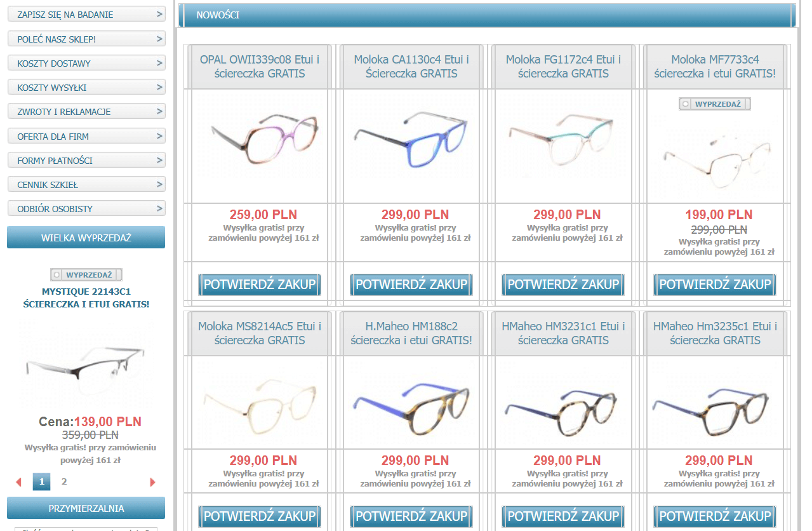Go to previous sale item with left arrow
This screenshot has width=812, height=531.
(x=18, y=482)
